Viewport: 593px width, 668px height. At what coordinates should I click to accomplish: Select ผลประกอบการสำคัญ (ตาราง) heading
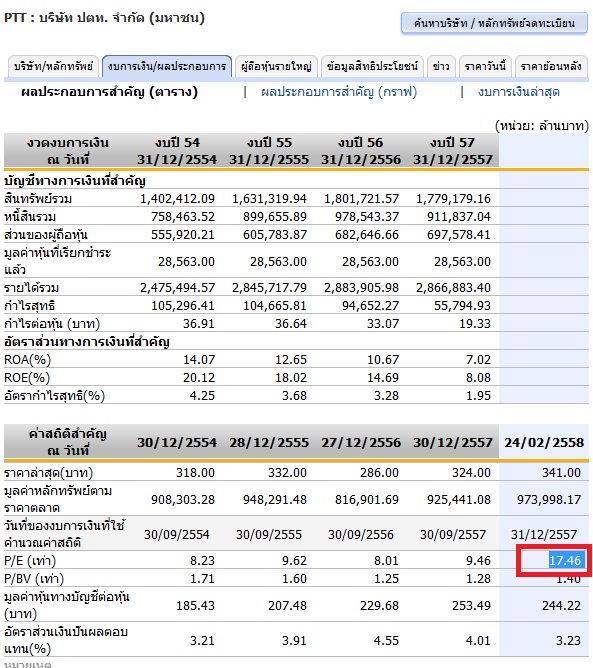point(109,92)
